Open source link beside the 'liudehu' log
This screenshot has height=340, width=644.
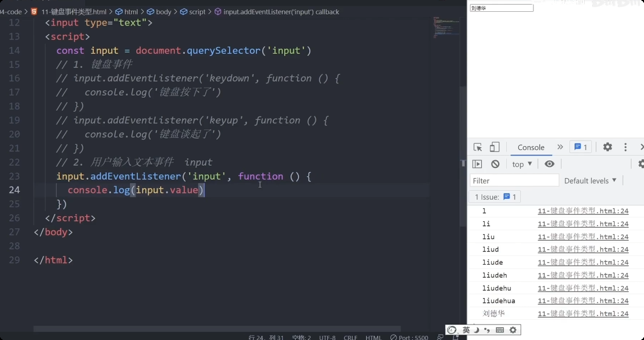(583, 288)
